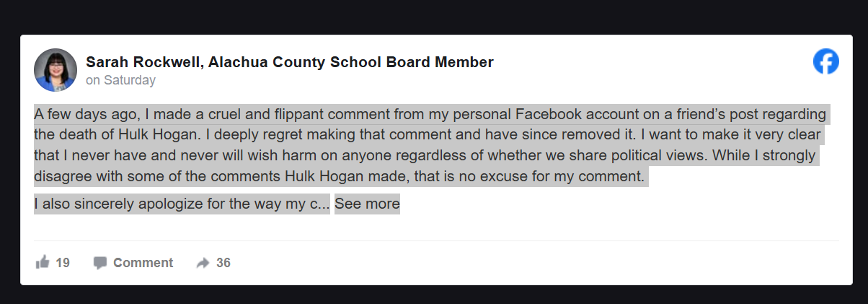Click the Comment label
The height and width of the screenshot is (304, 868).
coord(143,263)
